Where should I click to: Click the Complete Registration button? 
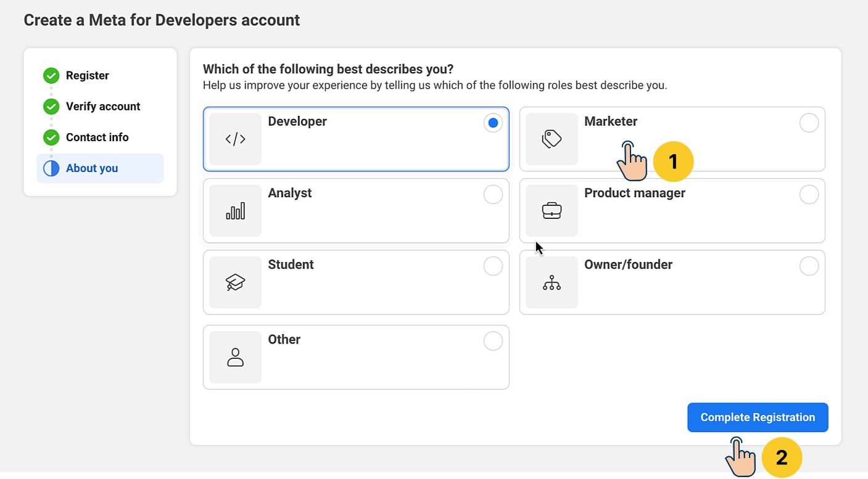[x=758, y=417]
